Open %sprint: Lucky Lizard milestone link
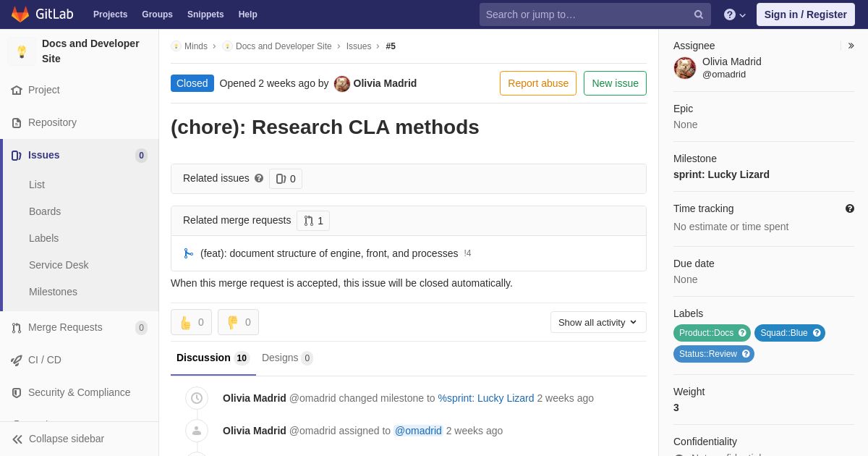Viewport: 868px width, 456px height. click(486, 398)
